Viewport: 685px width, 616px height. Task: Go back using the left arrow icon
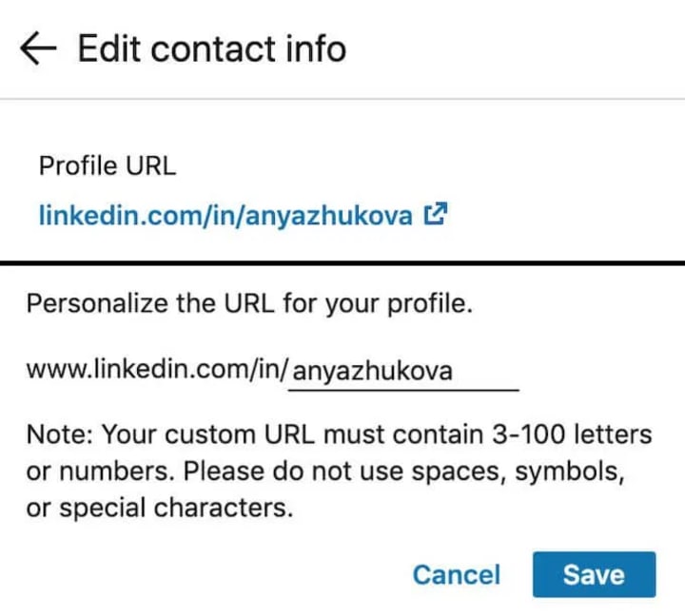pos(38,48)
